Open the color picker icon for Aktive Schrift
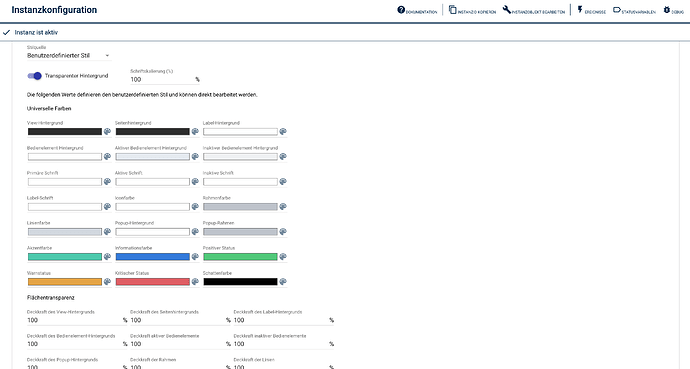 click(x=195, y=182)
